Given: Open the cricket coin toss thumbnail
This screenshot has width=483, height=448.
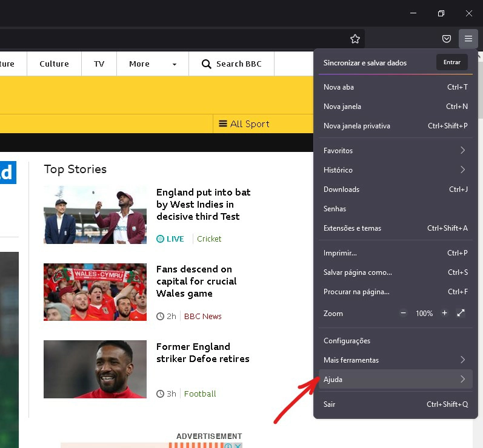Looking at the screenshot, I should point(95,215).
